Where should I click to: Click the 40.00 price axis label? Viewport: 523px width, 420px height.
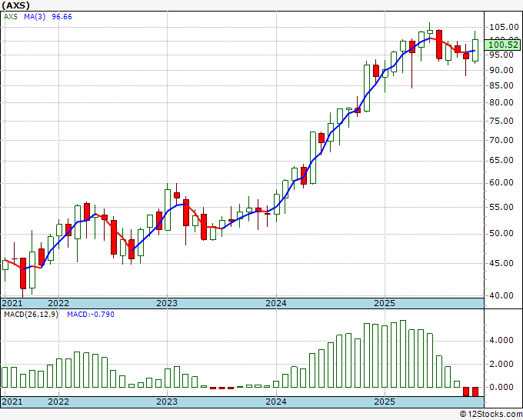pos(501,295)
